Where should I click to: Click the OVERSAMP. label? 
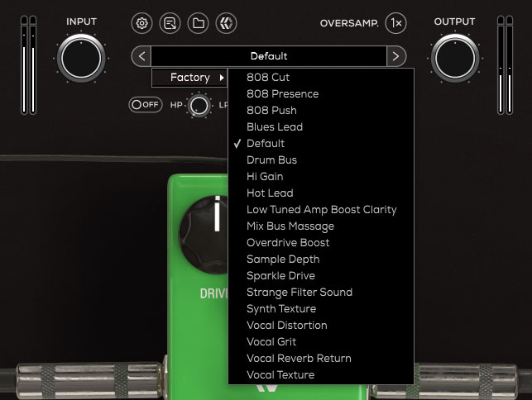pos(349,23)
